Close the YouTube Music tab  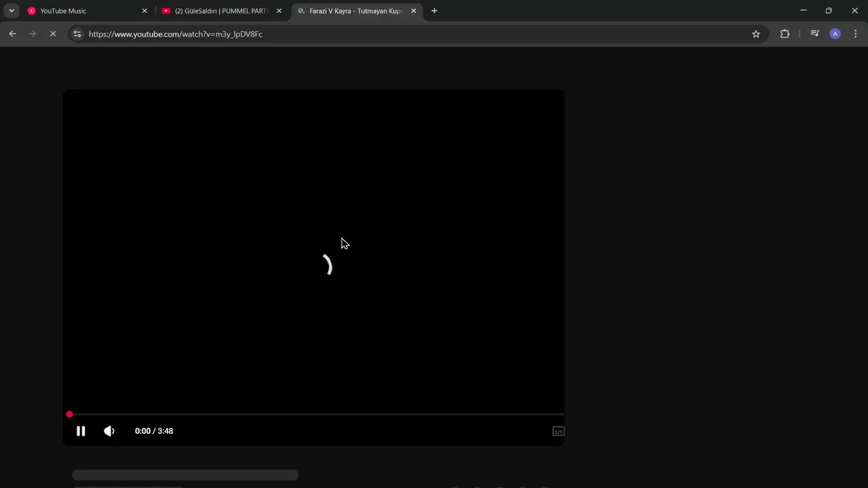pos(144,11)
